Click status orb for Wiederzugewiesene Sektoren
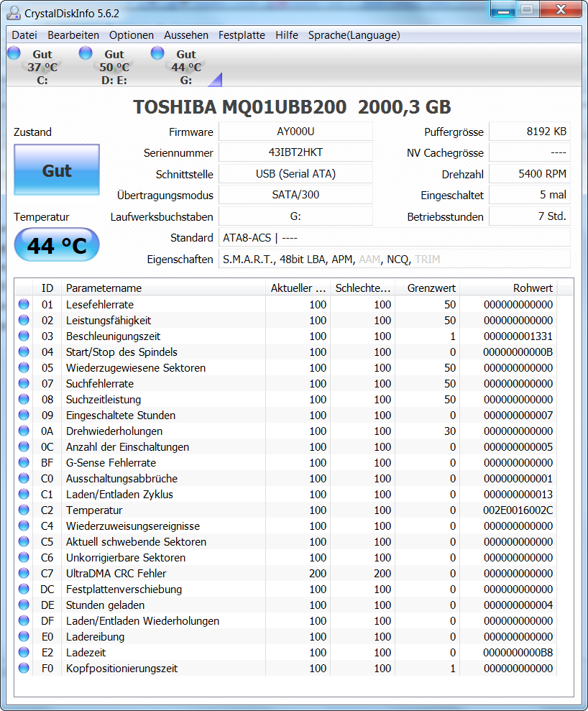This screenshot has width=588, height=711. (24, 368)
